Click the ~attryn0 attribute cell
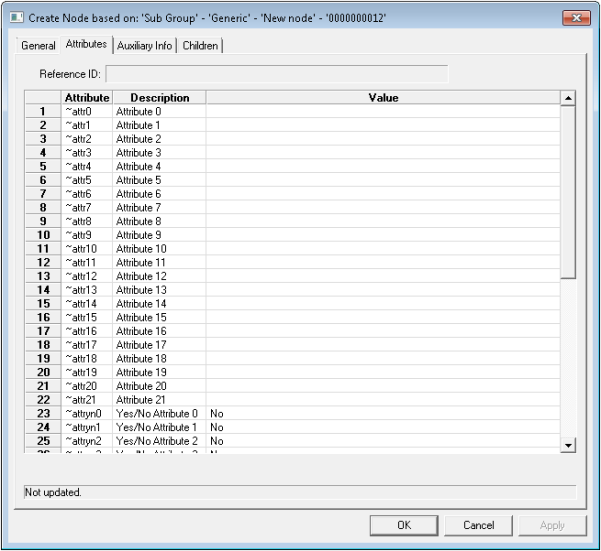This screenshot has width=601, height=551. [87, 413]
